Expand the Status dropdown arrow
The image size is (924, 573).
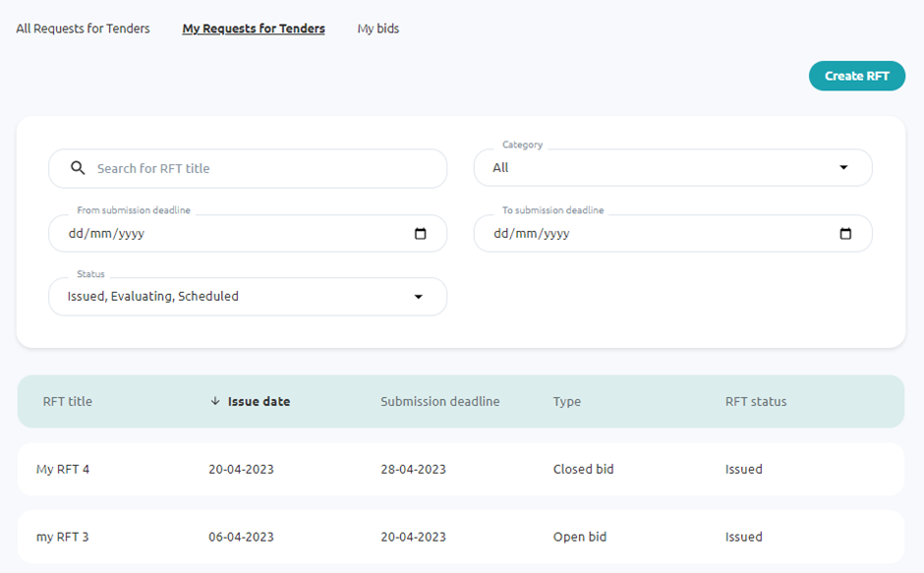418,297
